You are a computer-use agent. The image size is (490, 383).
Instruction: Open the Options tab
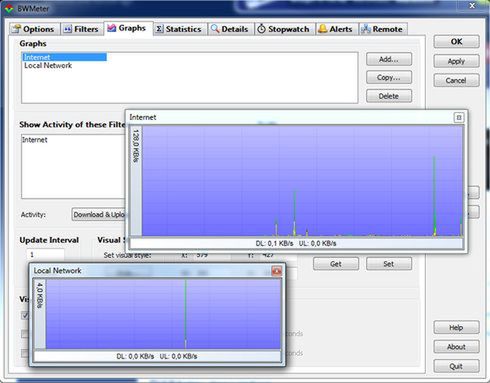tap(33, 29)
